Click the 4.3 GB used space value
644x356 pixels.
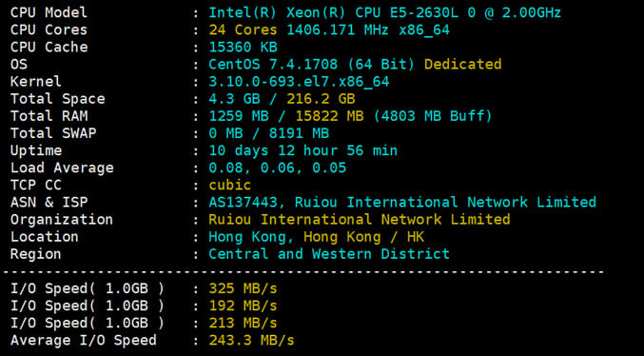click(235, 99)
